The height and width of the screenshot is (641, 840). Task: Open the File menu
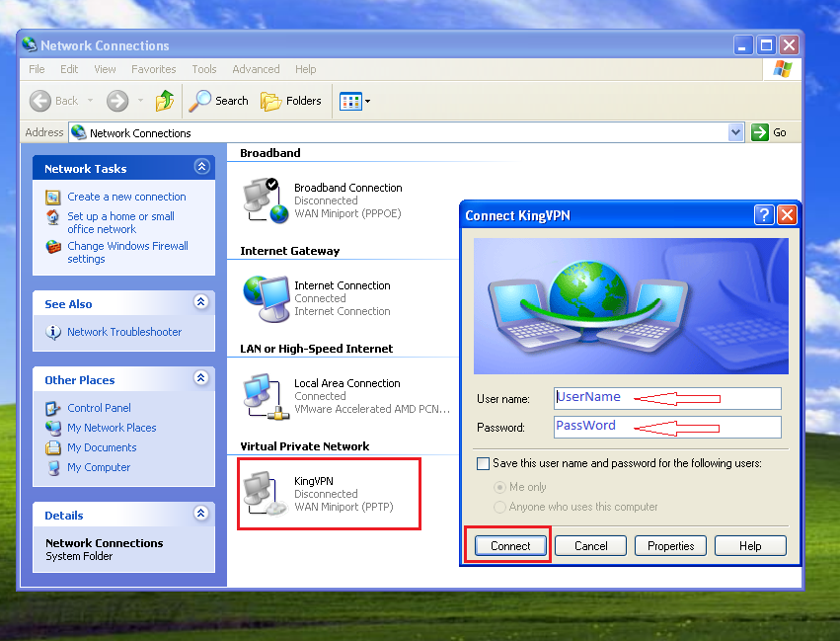(37, 69)
